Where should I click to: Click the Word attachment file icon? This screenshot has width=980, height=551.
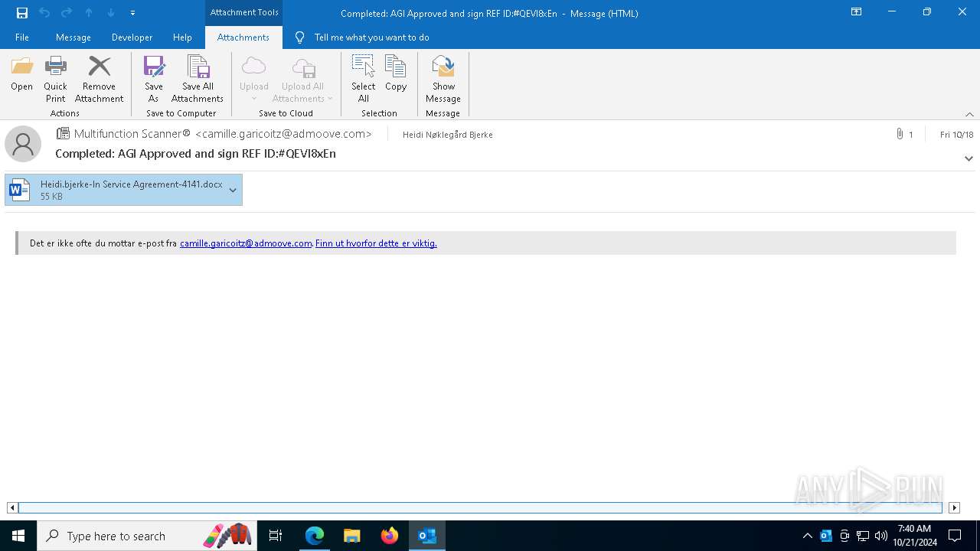click(20, 190)
